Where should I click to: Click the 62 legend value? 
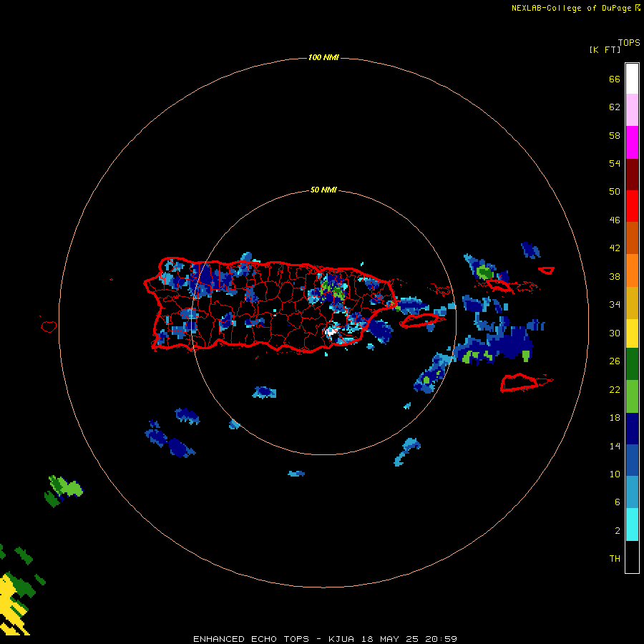point(615,107)
